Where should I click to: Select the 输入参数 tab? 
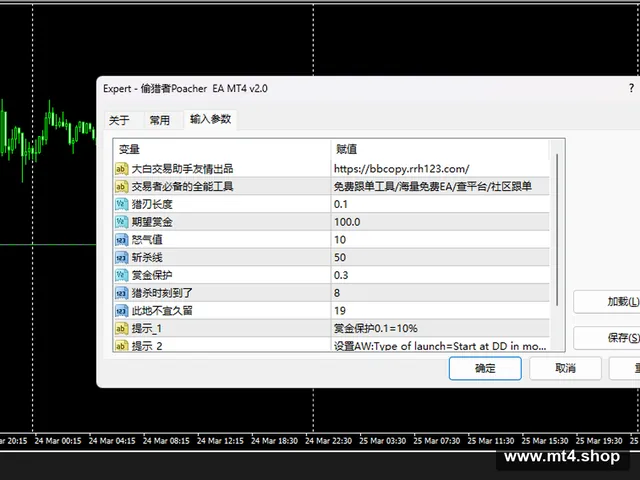pyautogui.click(x=210, y=119)
